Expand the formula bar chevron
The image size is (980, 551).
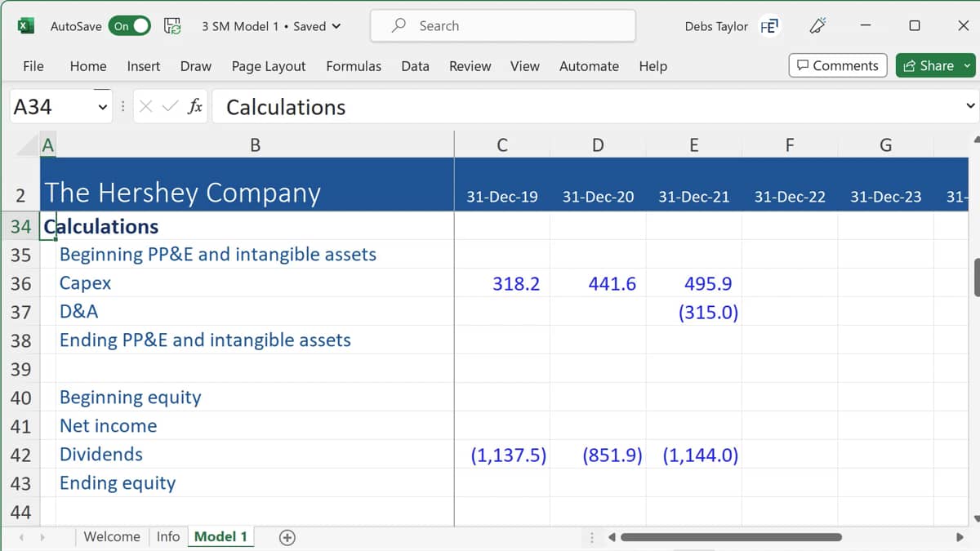click(970, 106)
